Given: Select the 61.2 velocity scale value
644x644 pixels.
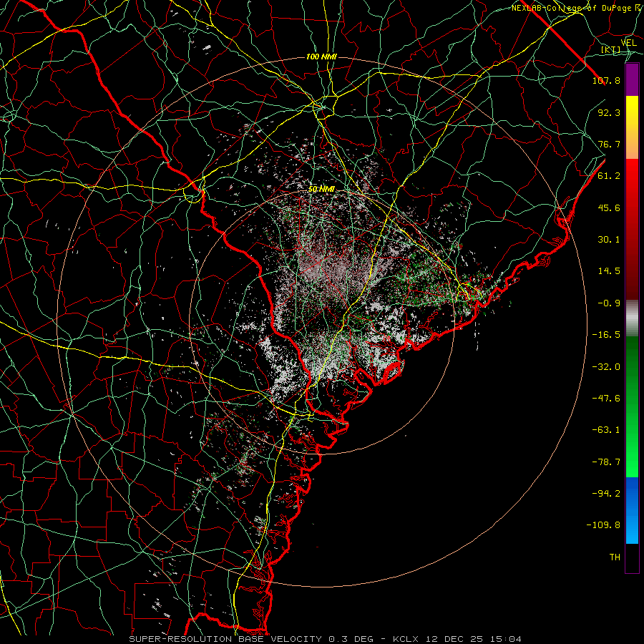Looking at the screenshot, I should click(609, 176).
